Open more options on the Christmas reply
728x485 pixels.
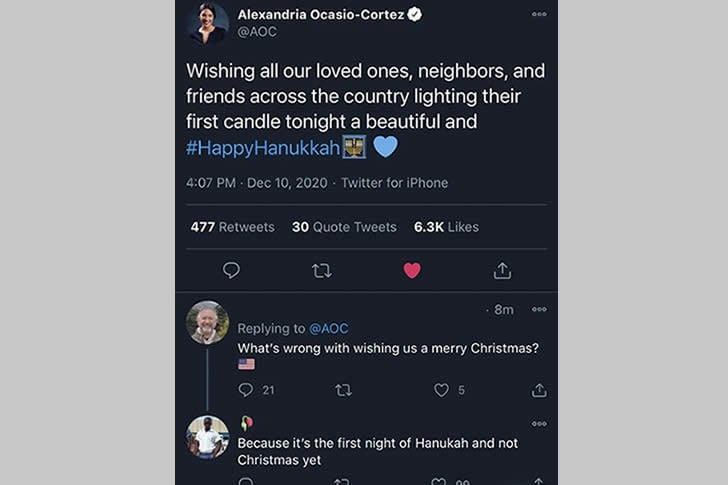click(539, 310)
